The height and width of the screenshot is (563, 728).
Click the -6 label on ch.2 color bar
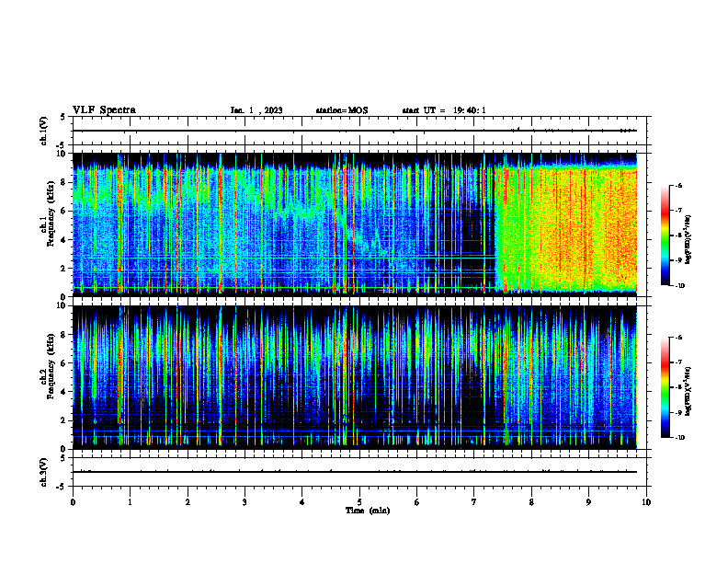tap(678, 338)
